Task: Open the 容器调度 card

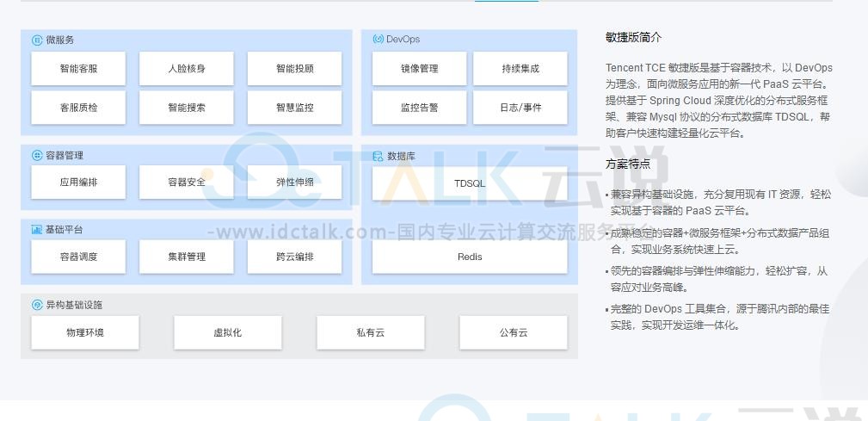Action: tap(78, 257)
